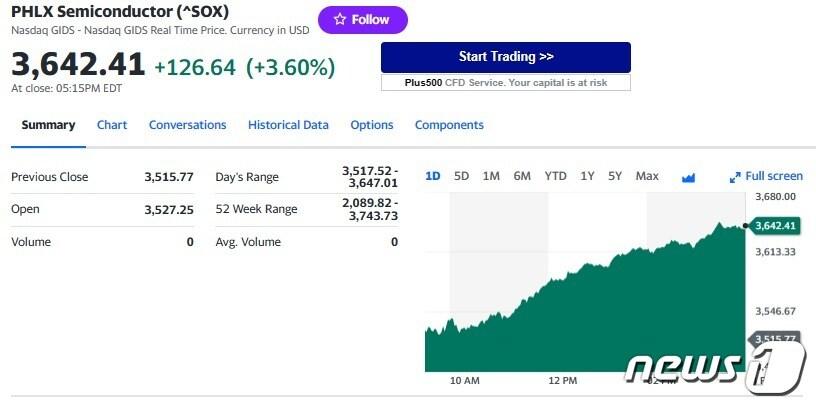
Task: Click the Follow star button
Action: (362, 20)
